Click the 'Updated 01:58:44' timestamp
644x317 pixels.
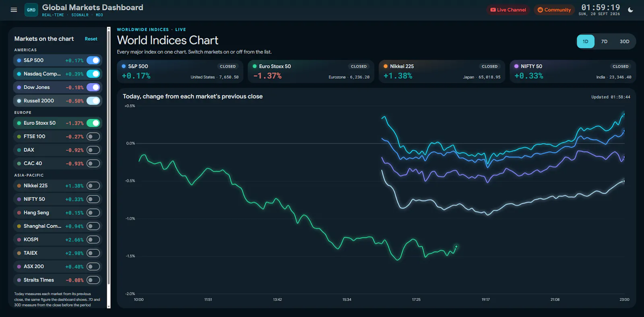[611, 97]
